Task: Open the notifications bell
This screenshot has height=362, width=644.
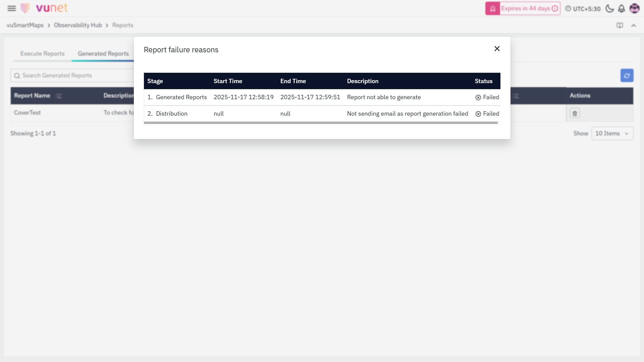Action: click(x=622, y=9)
